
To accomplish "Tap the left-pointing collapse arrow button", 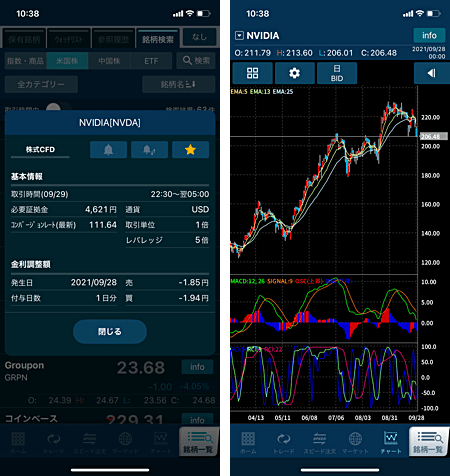I will click(x=431, y=73).
